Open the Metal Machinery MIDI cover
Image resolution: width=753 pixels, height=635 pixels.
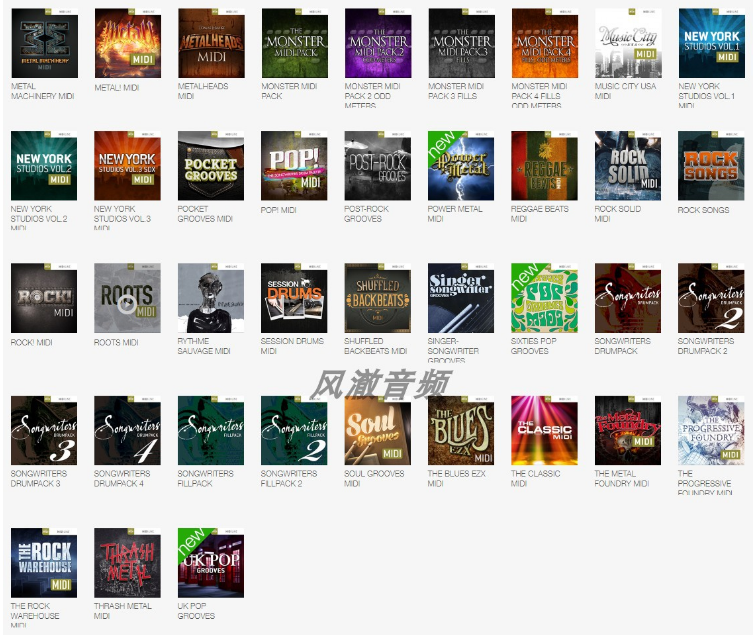point(44,43)
